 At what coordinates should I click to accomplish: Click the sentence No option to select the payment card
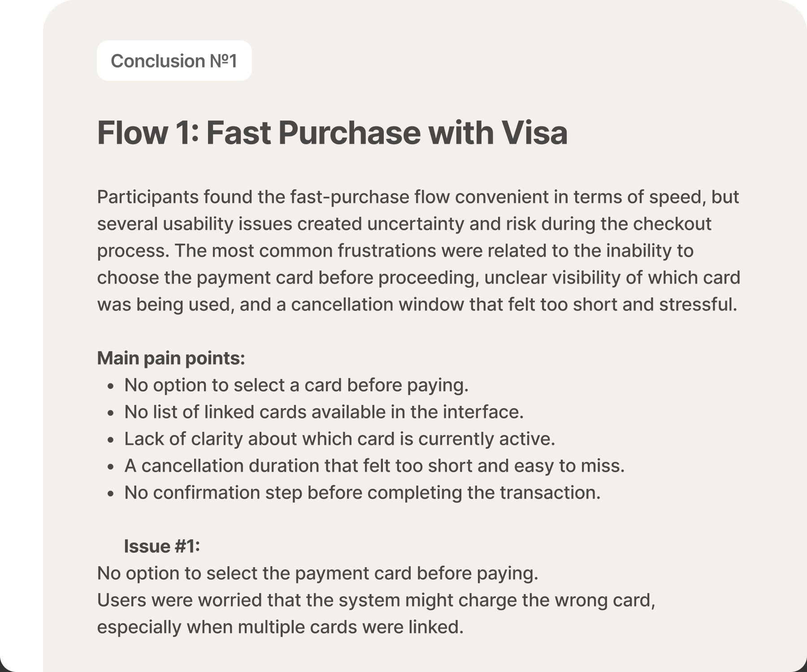click(x=317, y=573)
